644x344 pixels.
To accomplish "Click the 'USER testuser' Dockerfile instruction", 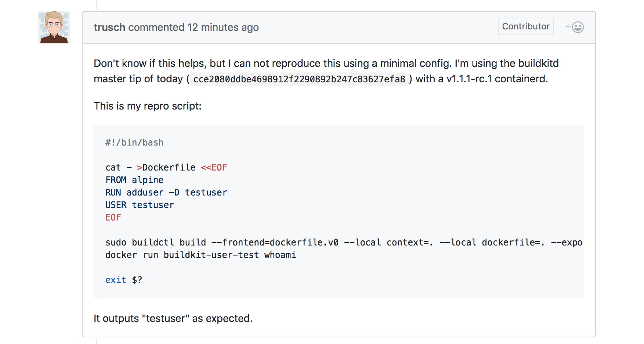I will 140,205.
